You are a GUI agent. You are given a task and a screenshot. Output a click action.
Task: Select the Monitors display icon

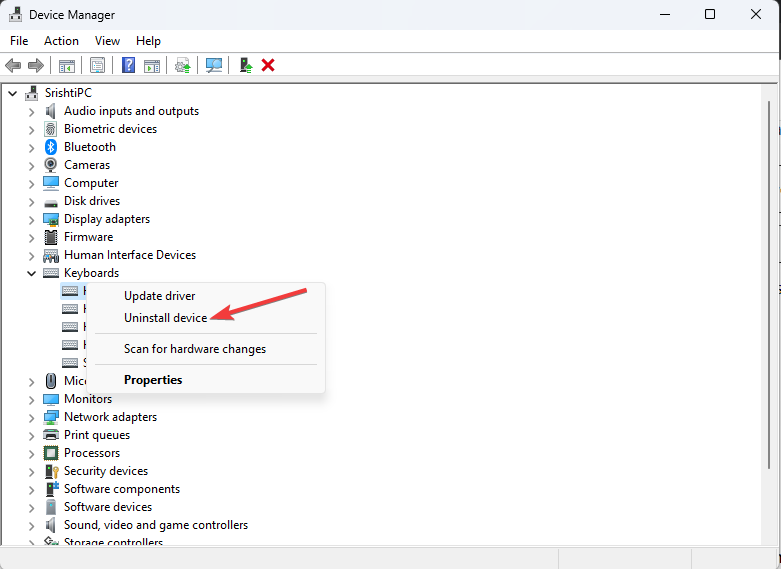[x=51, y=400]
